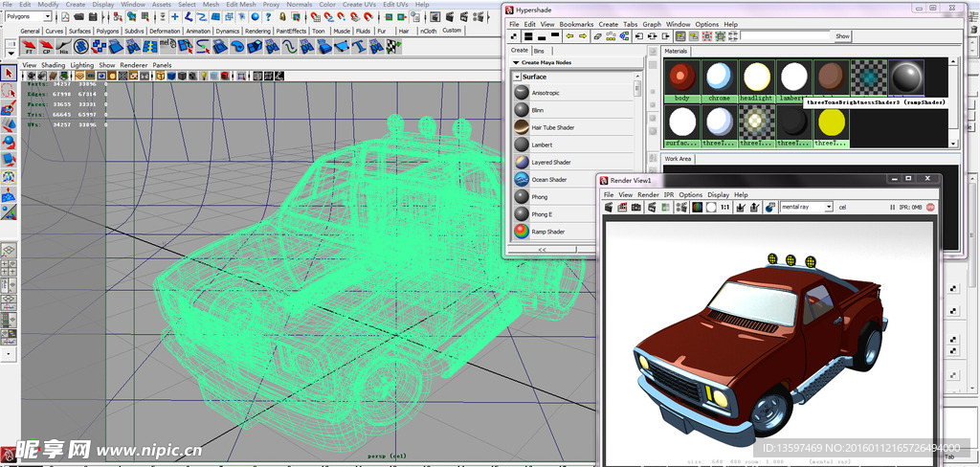Click the FT shelf button
The image size is (980, 467).
pos(29,46)
